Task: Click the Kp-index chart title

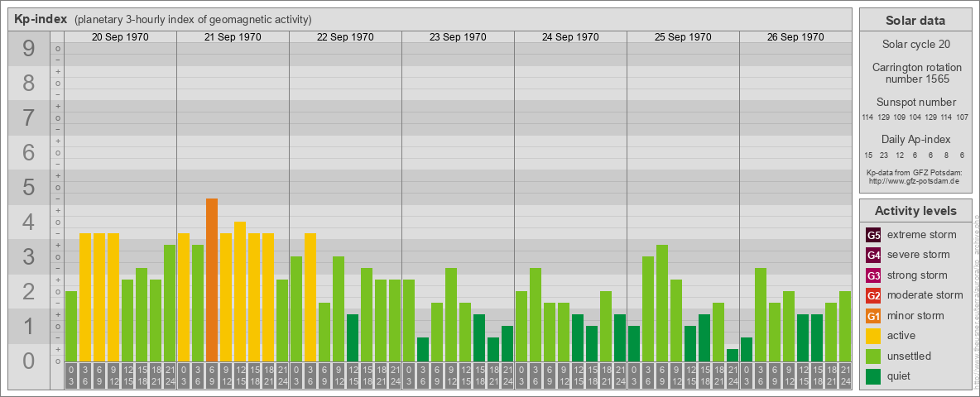Action: (41, 19)
